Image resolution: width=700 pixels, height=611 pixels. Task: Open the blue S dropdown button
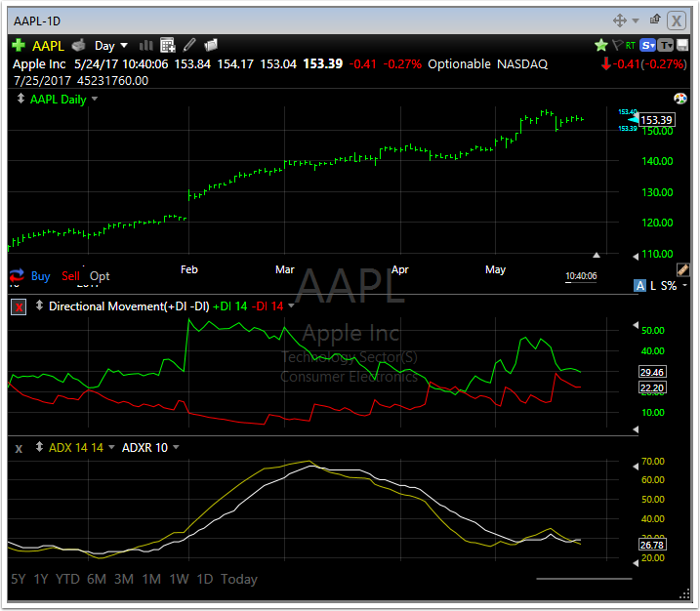click(647, 45)
